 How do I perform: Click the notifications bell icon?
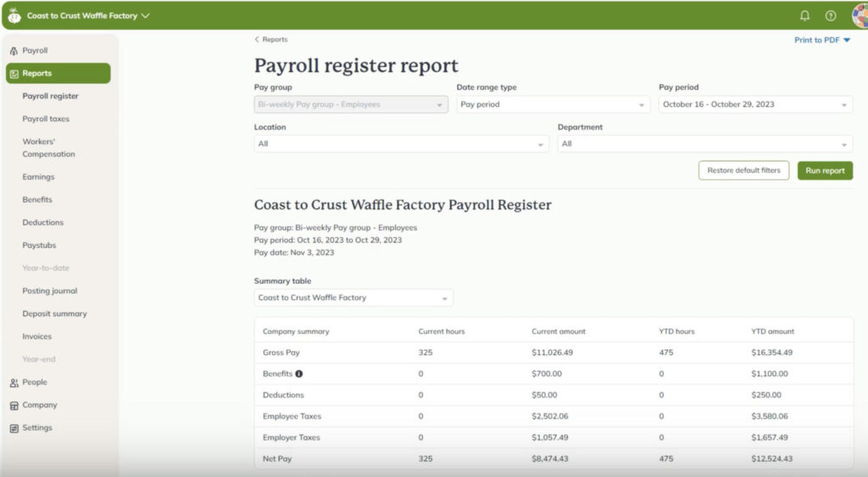[x=804, y=15]
